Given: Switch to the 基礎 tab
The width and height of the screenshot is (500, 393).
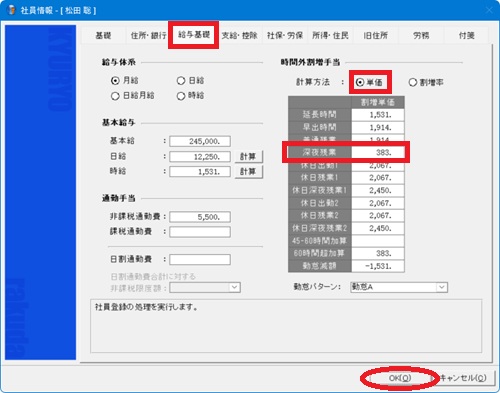Looking at the screenshot, I should click(103, 35).
